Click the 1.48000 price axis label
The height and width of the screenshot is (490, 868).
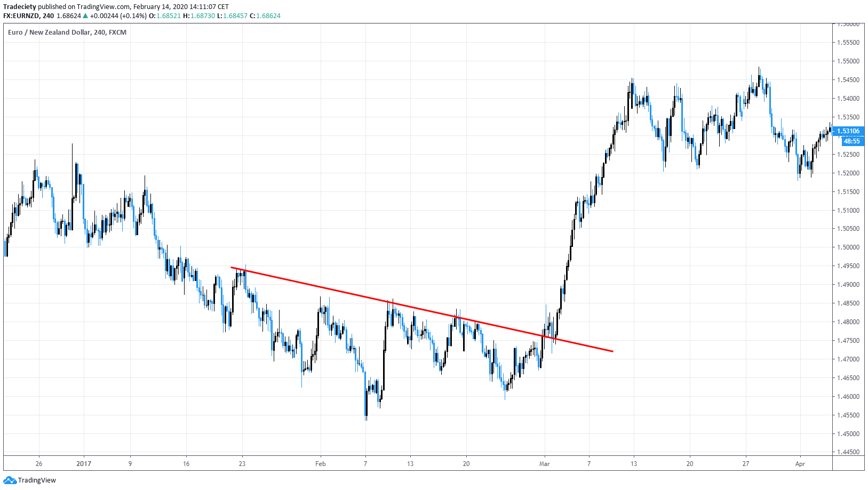(x=848, y=322)
